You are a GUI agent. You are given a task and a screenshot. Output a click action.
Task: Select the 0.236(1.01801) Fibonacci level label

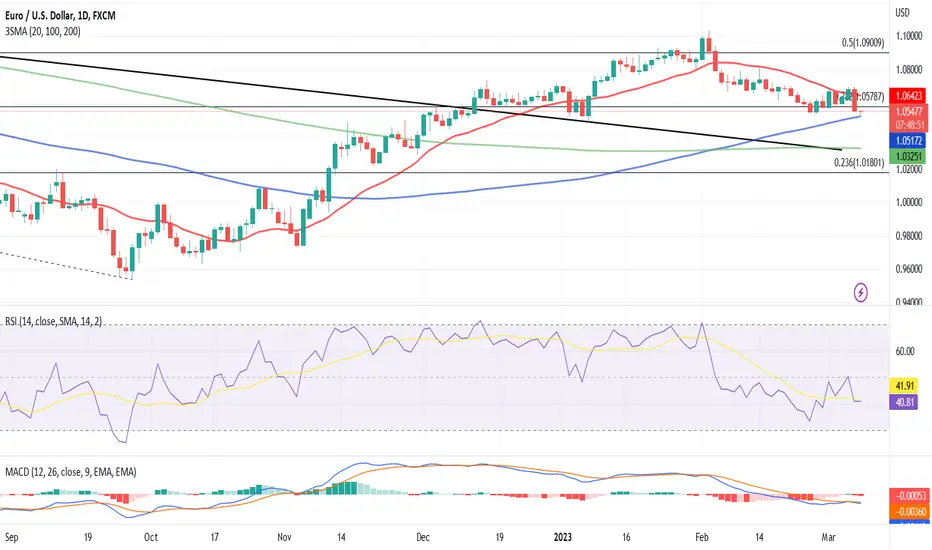coord(859,162)
